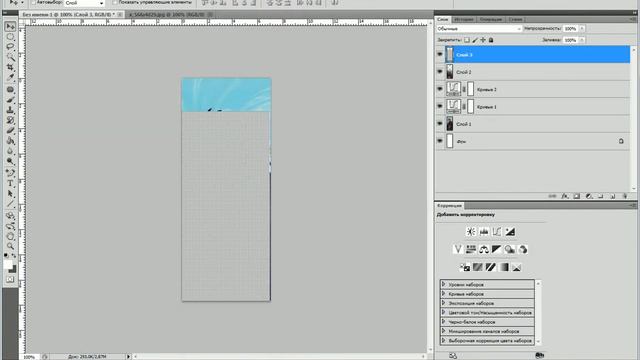
Task: Select the Eyedropper tool
Action: pos(11,78)
